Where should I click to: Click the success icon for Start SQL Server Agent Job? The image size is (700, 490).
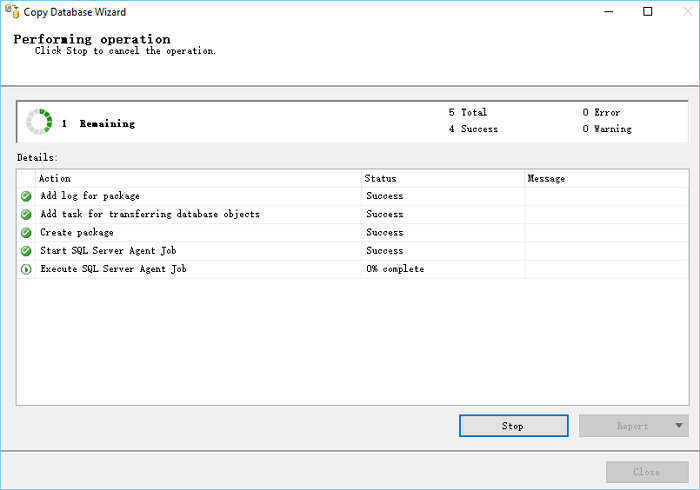26,251
